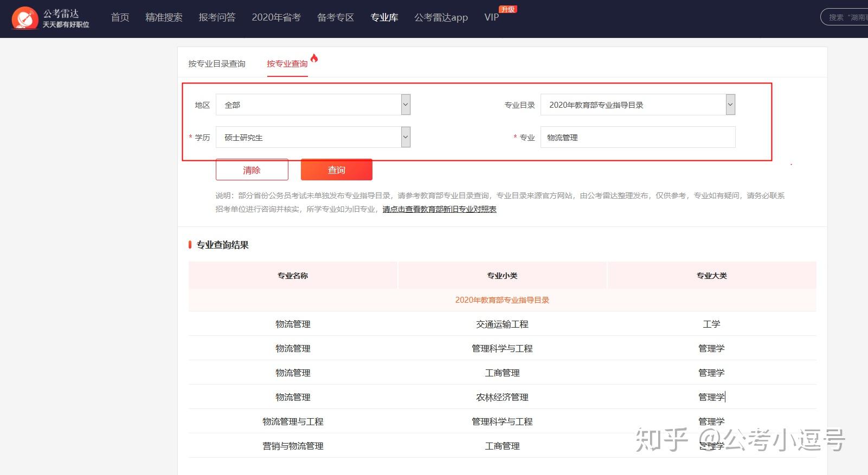Click the top search box
This screenshot has width=868, height=475.
(844, 17)
